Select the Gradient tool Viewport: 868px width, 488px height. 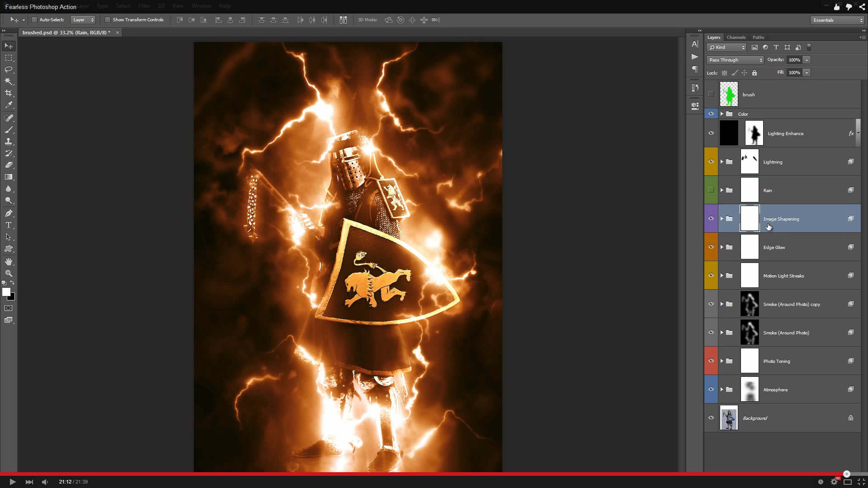coord(8,177)
